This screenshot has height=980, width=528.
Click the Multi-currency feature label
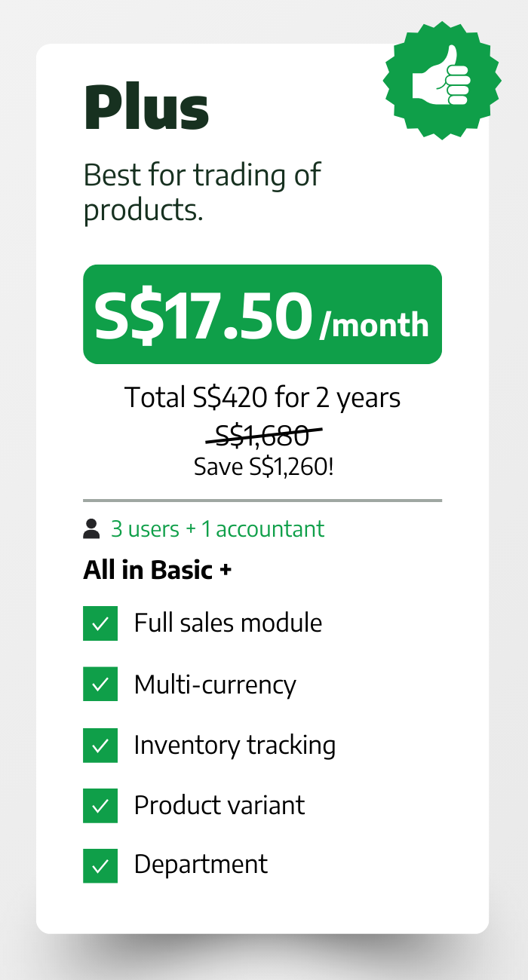click(215, 684)
